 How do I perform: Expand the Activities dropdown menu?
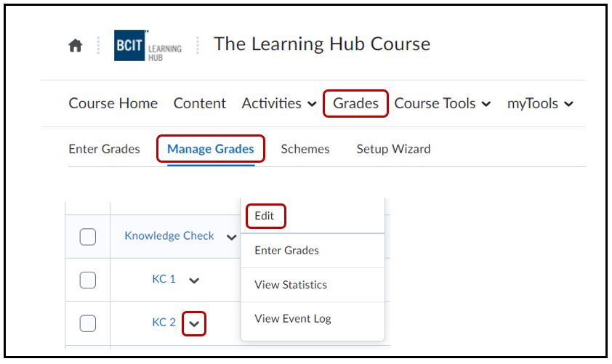click(279, 103)
